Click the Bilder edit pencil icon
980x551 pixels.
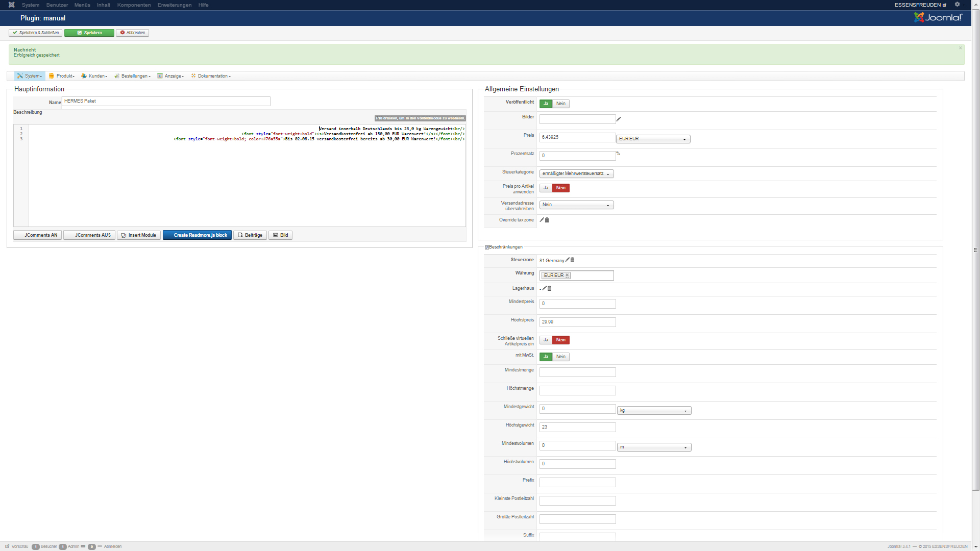(619, 119)
